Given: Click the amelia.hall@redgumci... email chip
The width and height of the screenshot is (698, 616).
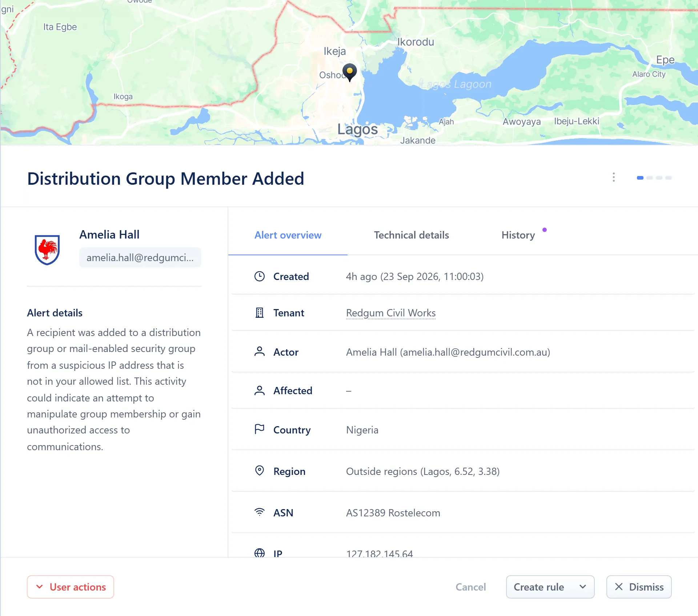Looking at the screenshot, I should click(x=140, y=257).
